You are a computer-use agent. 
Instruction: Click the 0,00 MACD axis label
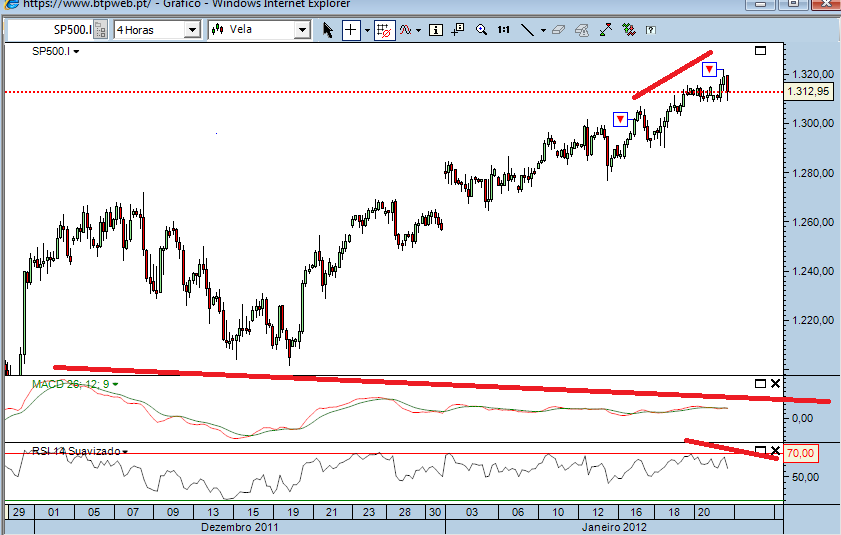802,418
